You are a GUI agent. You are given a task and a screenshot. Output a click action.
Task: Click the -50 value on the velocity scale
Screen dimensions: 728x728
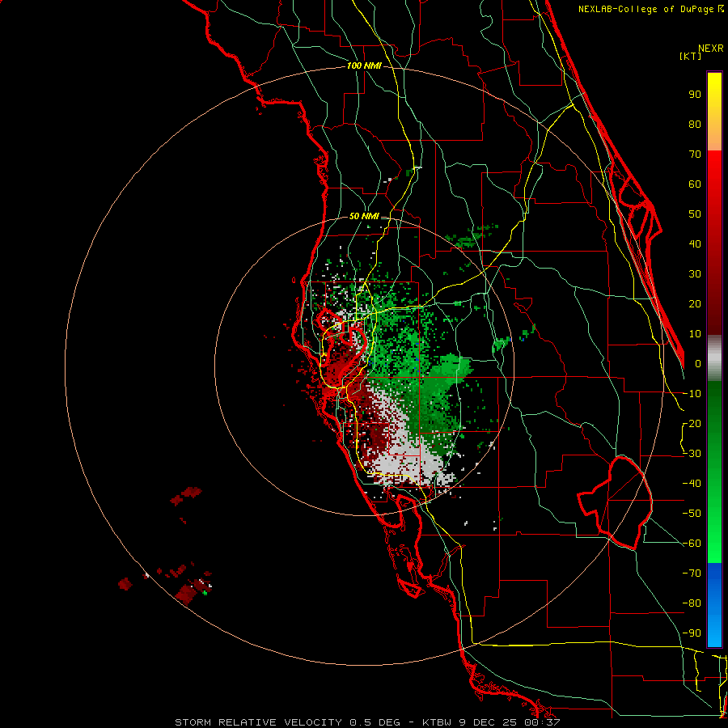pos(692,514)
